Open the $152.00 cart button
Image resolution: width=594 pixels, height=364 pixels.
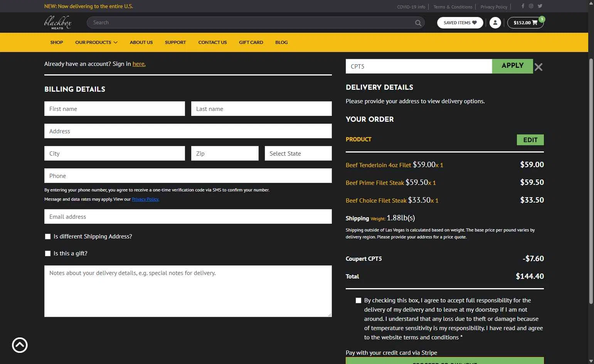click(525, 23)
